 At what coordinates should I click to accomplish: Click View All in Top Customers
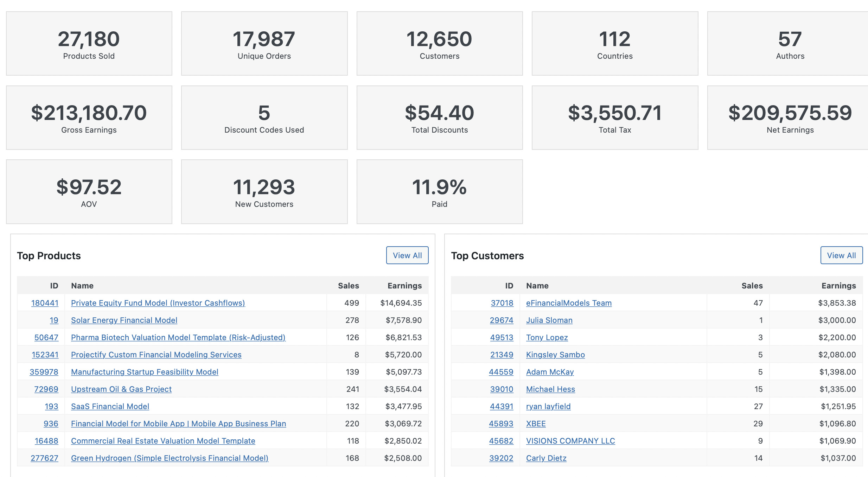841,255
